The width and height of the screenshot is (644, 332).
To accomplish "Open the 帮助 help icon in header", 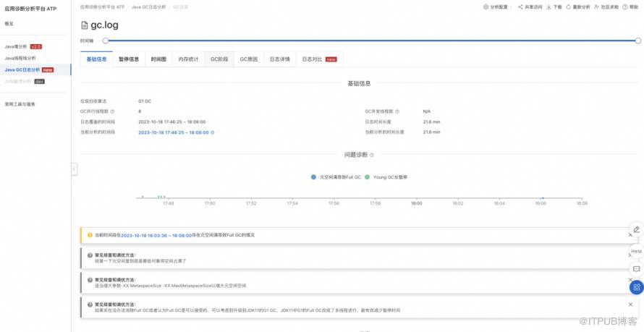I will tap(625, 7).
